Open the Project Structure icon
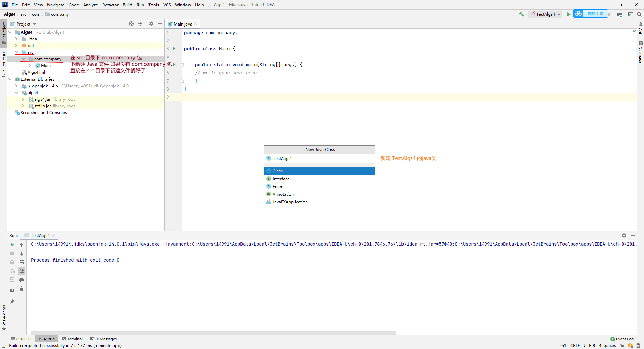Screen dimensions: 644x349 (620, 14)
